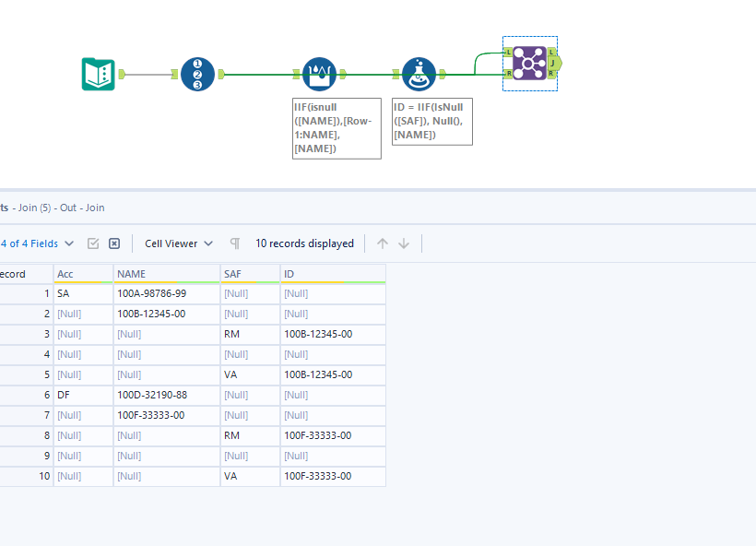Select row number 10 in results

(26, 476)
